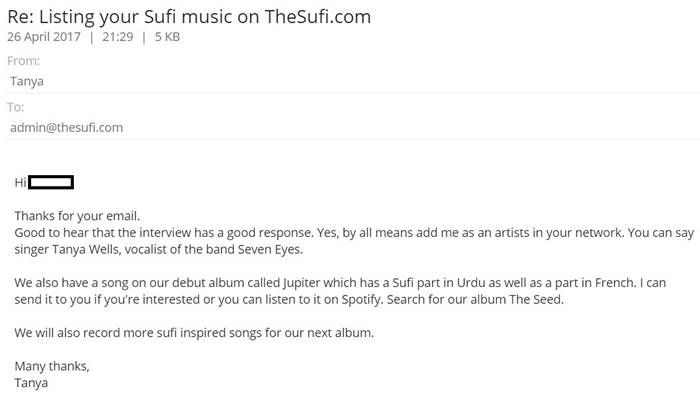
Task: Open sender name Tanya in From field
Action: (27, 82)
